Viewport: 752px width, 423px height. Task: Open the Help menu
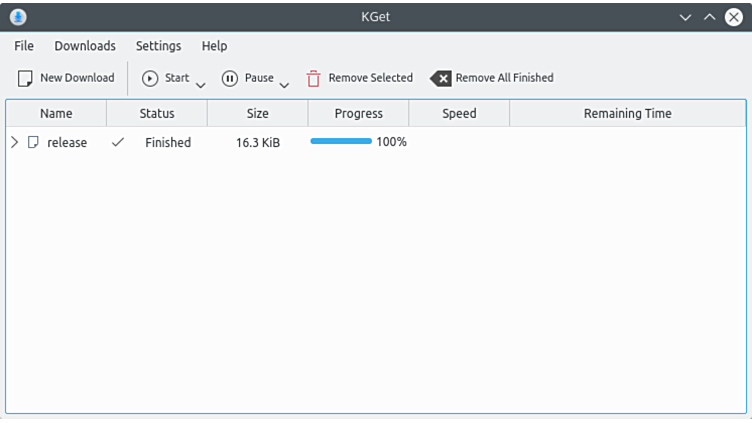pyautogui.click(x=214, y=46)
